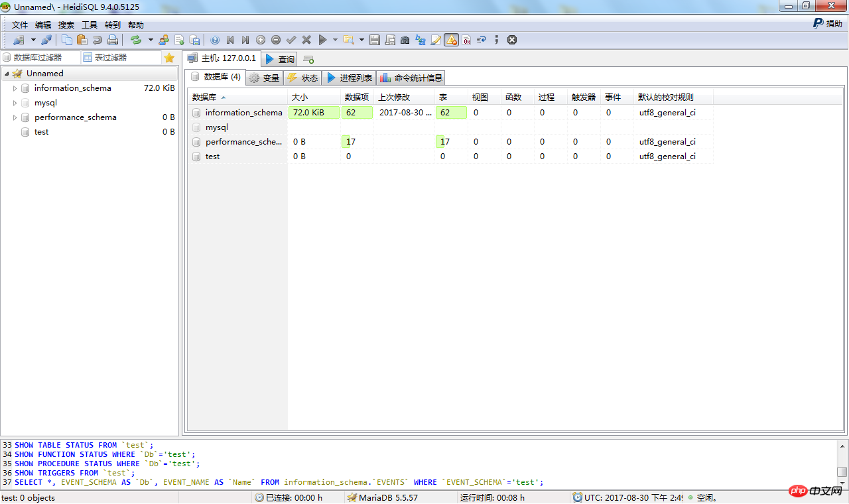Click the Undo arrow icon
The width and height of the screenshot is (849, 504).
point(98,40)
